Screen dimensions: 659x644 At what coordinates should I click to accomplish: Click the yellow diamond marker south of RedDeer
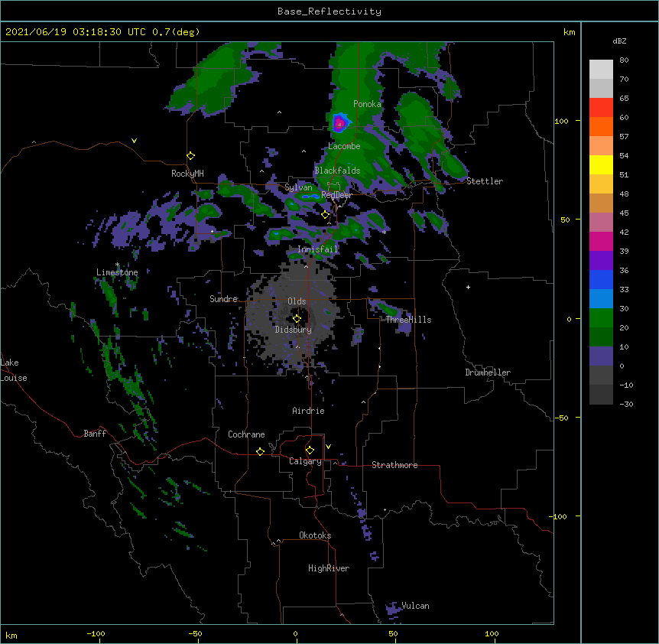point(326,215)
